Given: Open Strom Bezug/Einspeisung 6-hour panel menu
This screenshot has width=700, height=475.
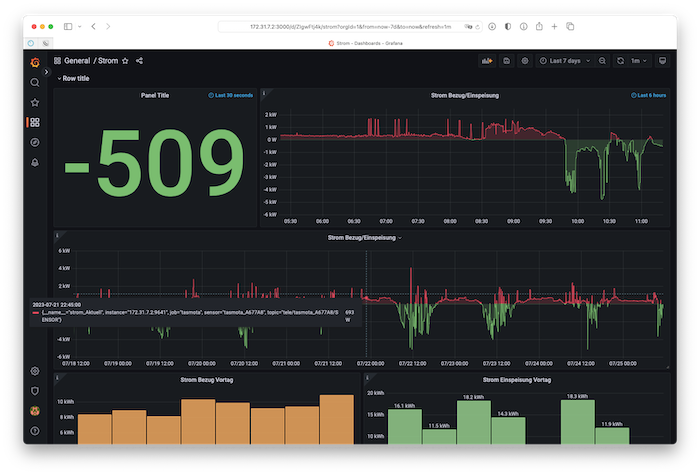Looking at the screenshot, I should click(x=465, y=95).
